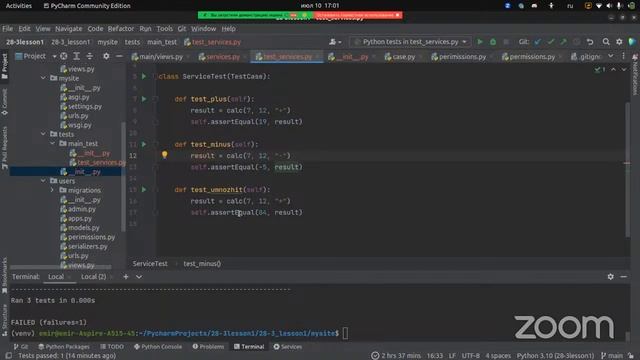This screenshot has height=360, width=640.
Task: Open run configuration dropdown
Action: point(410,42)
